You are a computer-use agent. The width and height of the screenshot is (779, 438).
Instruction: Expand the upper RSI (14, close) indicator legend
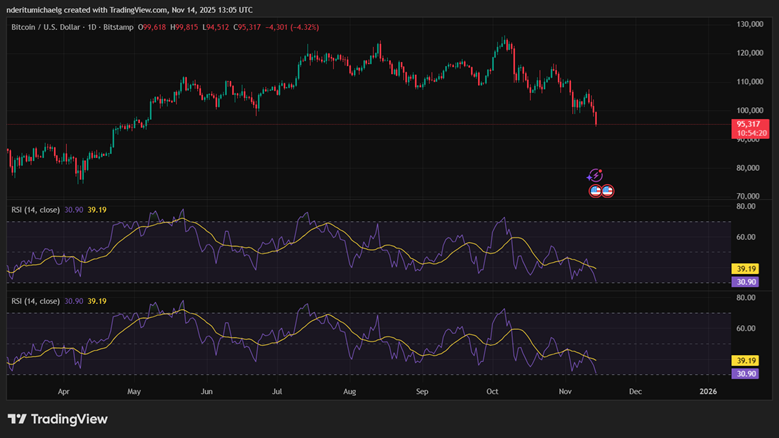pos(35,210)
